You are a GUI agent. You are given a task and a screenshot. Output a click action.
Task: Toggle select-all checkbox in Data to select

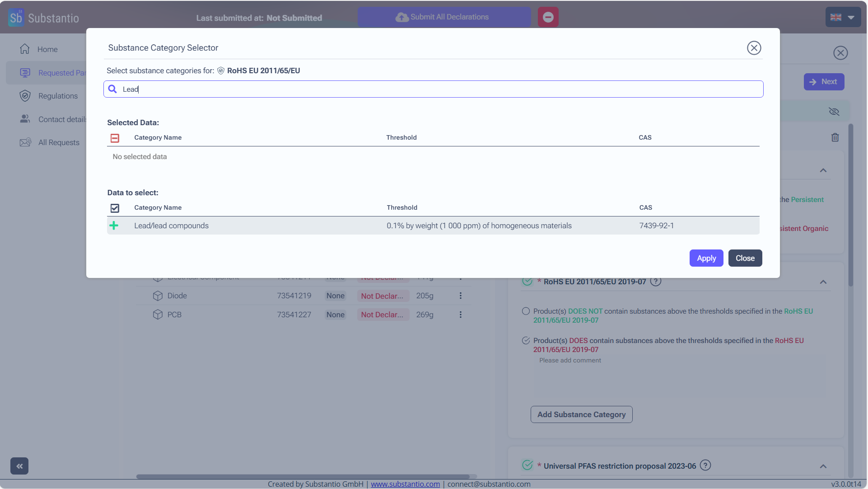115,208
